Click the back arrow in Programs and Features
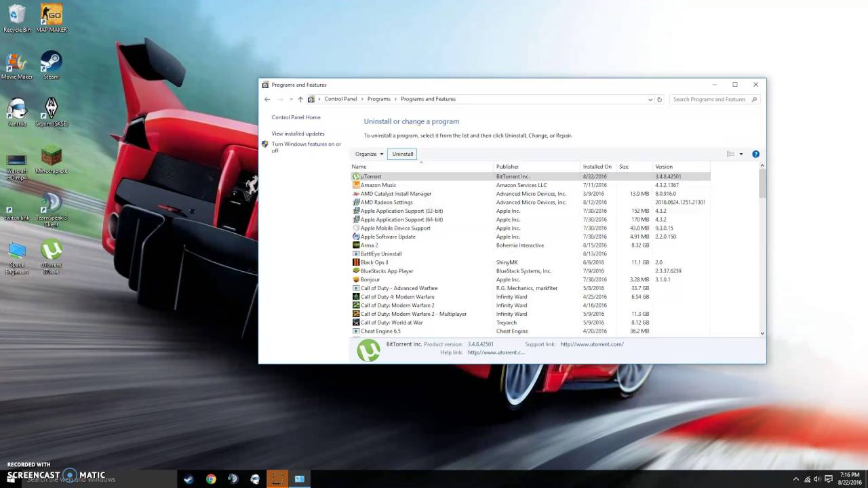The image size is (868, 488). [267, 99]
